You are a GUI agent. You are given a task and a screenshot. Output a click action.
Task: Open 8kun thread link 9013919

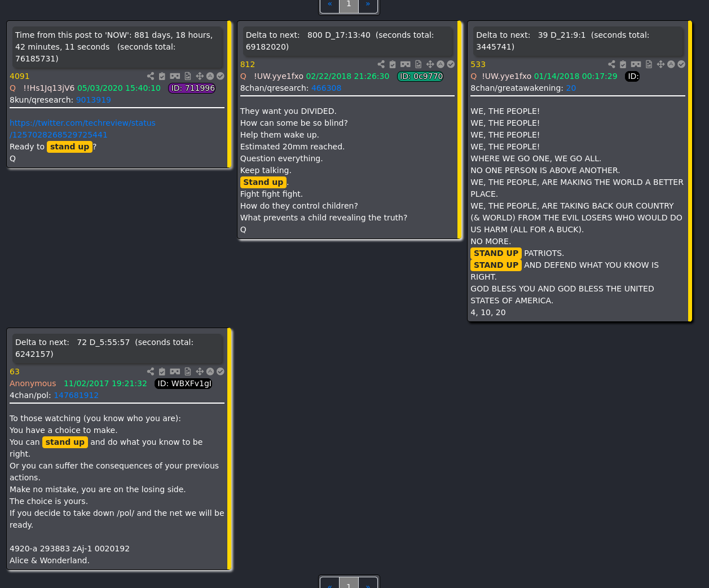click(94, 100)
